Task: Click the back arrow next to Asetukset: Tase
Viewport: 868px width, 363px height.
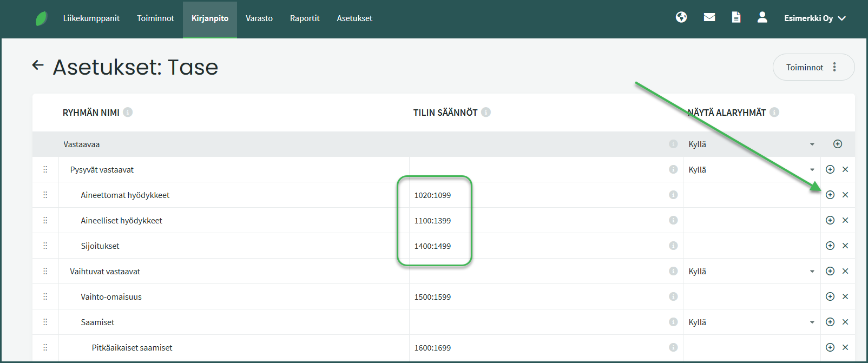Action: [x=38, y=65]
